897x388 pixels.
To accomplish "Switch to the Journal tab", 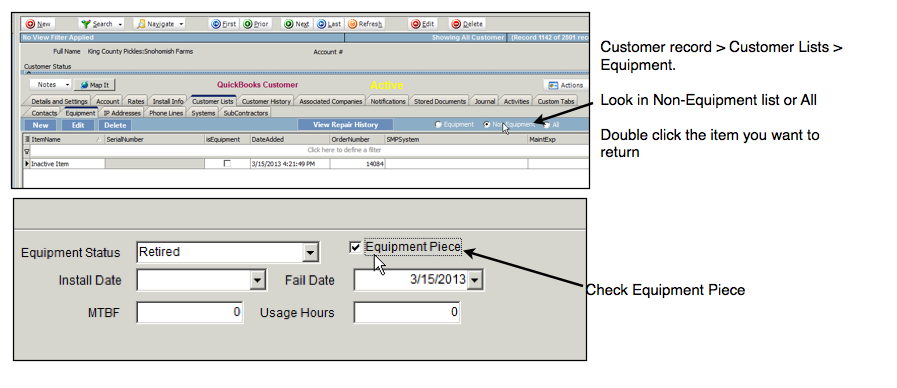I will (x=485, y=101).
